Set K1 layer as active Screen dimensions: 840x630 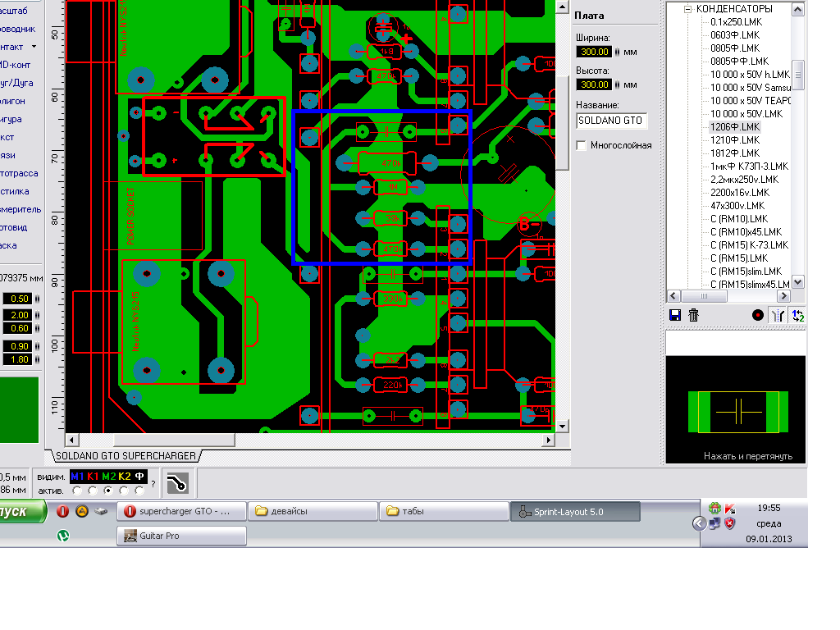pyautogui.click(x=93, y=491)
